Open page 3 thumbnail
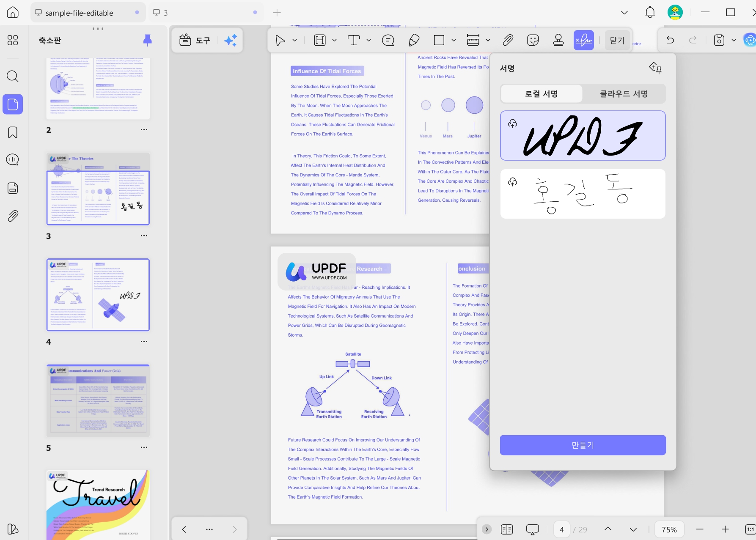This screenshot has width=756, height=540. (98, 189)
